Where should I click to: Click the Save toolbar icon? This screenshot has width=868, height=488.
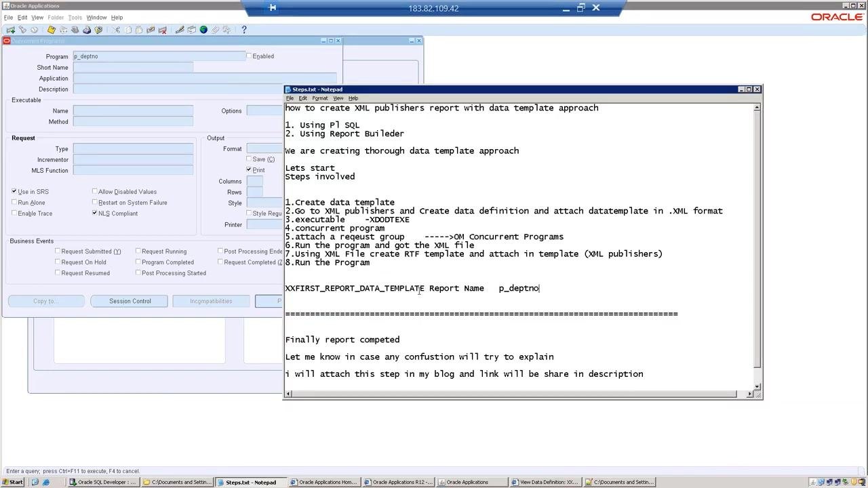(x=51, y=30)
